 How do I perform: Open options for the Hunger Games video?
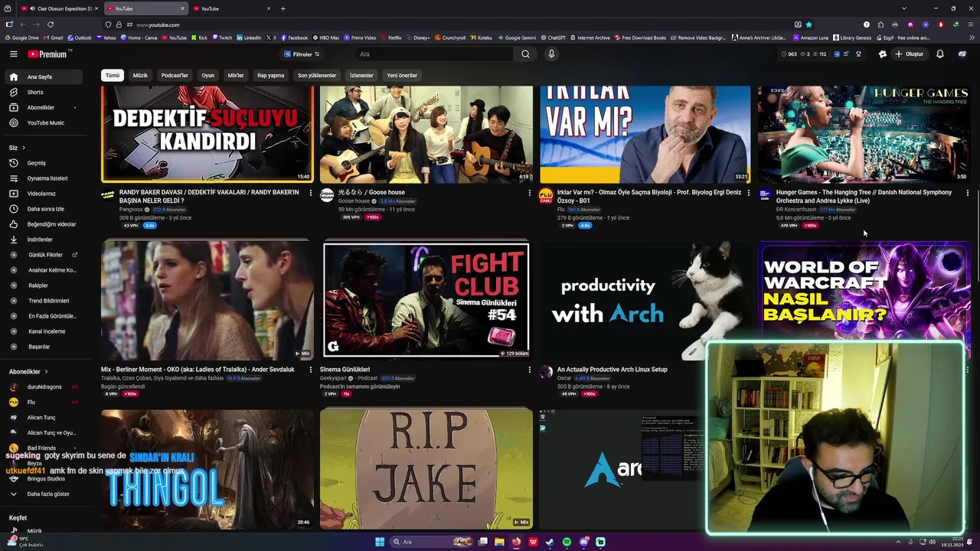click(x=967, y=193)
